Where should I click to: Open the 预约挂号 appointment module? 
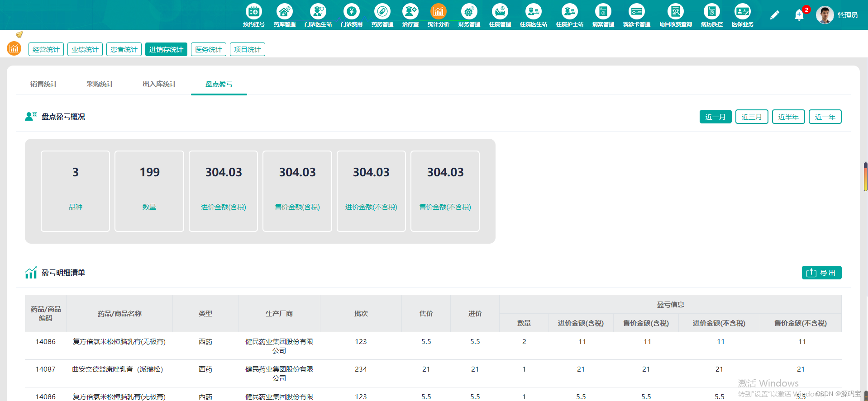(x=253, y=15)
